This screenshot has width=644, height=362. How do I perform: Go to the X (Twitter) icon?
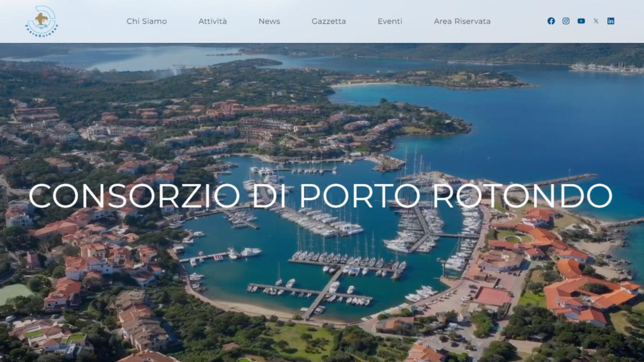(x=596, y=21)
